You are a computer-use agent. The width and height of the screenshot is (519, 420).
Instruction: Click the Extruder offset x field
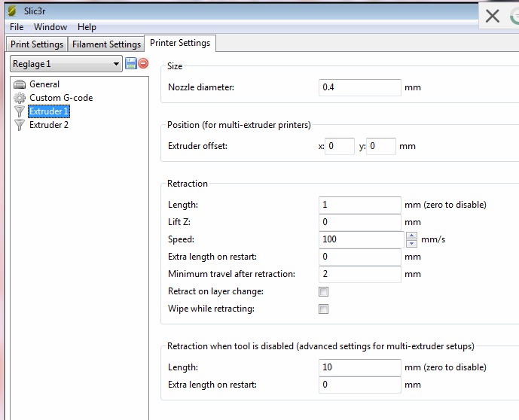[340, 146]
